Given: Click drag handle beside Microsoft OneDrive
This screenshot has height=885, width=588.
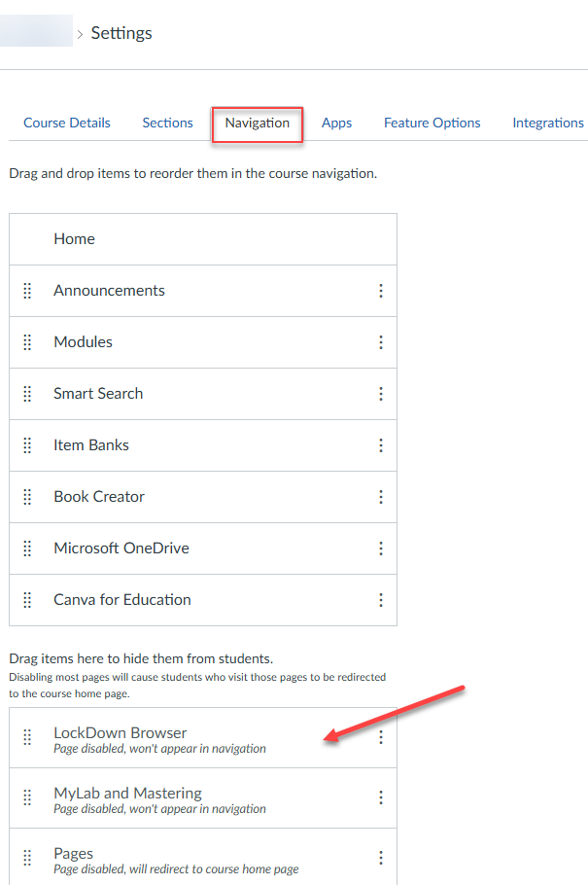Looking at the screenshot, I should pyautogui.click(x=27, y=549).
